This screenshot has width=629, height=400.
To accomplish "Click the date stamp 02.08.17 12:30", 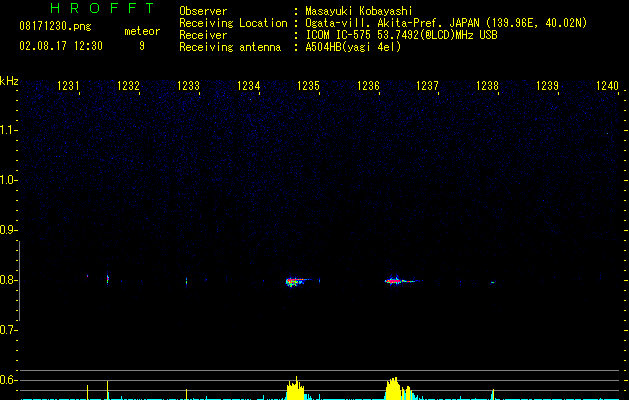I will coord(61,46).
